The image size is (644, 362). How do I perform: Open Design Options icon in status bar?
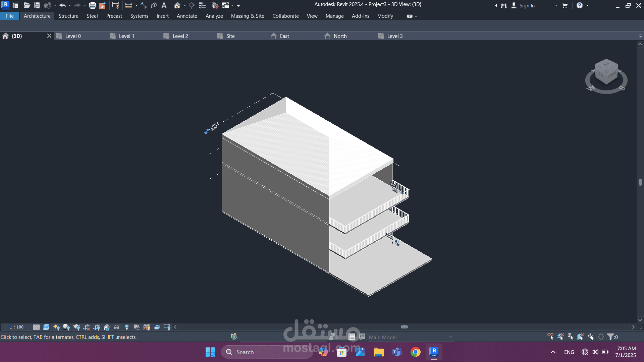pos(352,337)
